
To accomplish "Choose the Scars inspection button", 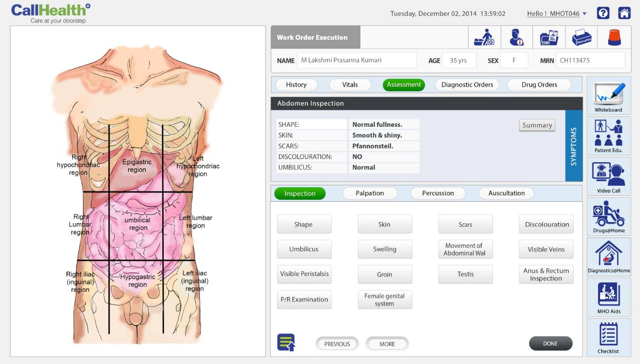I will (x=465, y=224).
